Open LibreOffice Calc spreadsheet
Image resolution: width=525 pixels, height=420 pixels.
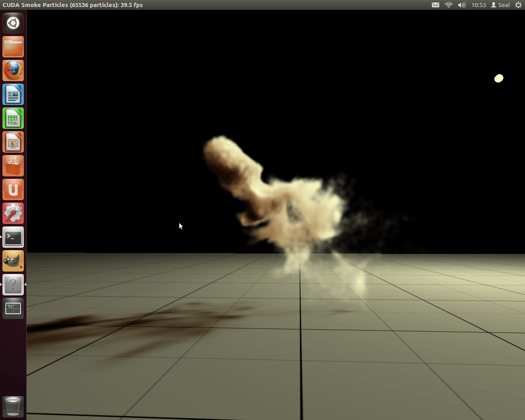(x=13, y=118)
